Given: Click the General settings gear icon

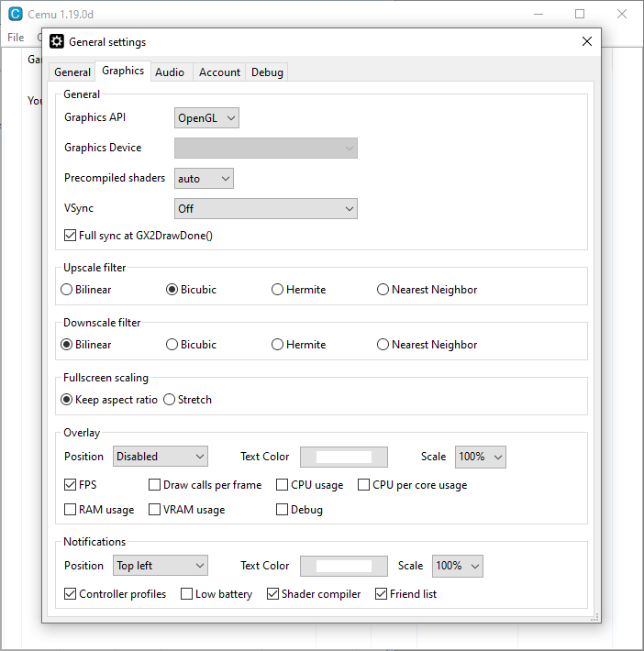Looking at the screenshot, I should [x=57, y=41].
